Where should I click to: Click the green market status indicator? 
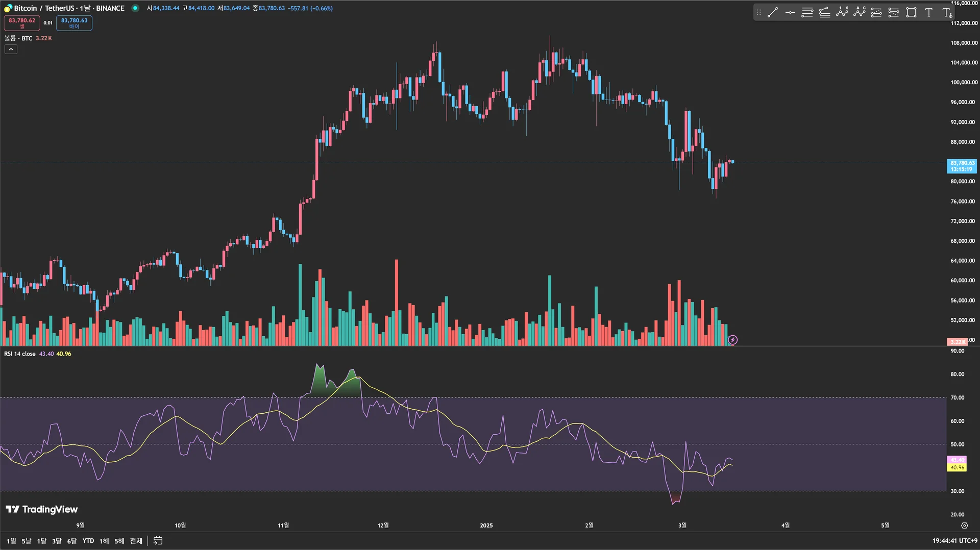tap(135, 8)
